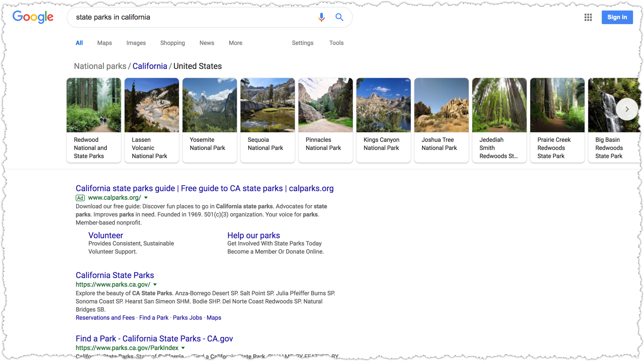
Task: Open Reservations and Fees sitelink
Action: pos(105,318)
